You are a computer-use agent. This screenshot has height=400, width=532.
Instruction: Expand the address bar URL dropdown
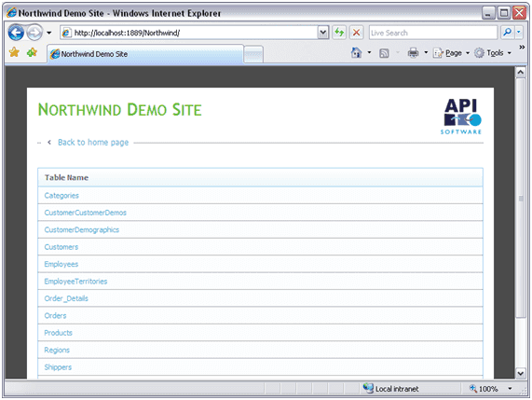pyautogui.click(x=323, y=33)
